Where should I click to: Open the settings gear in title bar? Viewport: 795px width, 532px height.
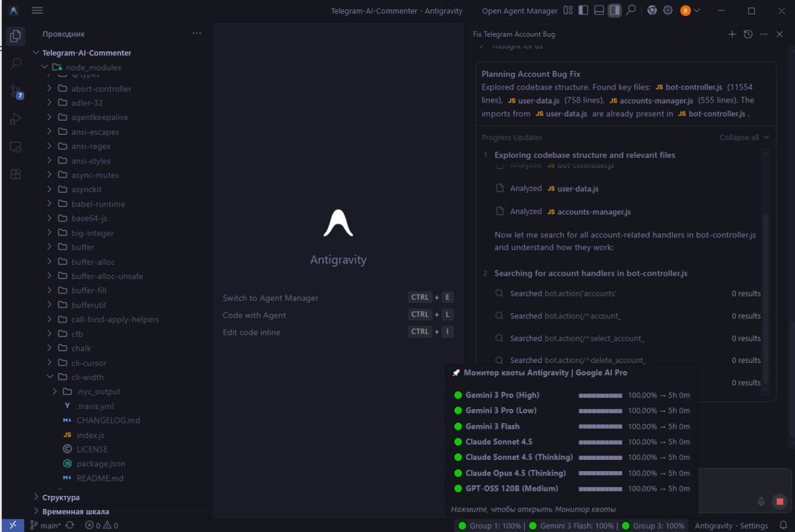[x=668, y=11]
